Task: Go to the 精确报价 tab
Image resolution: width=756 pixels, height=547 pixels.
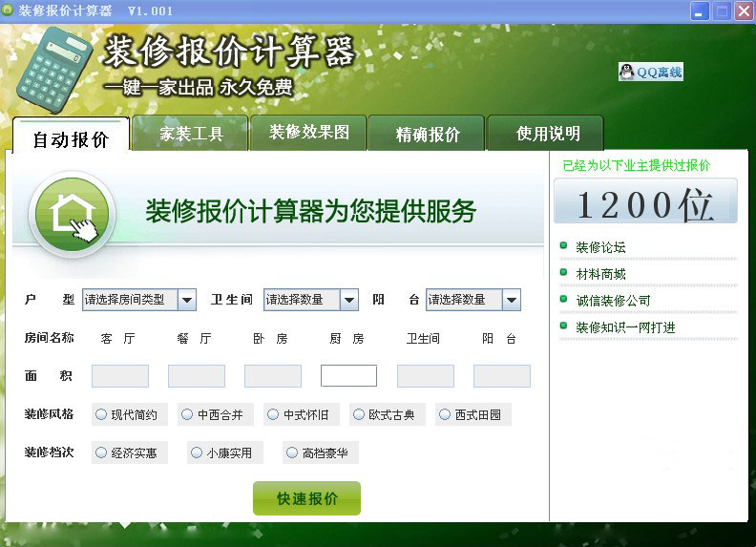Action: [x=428, y=135]
